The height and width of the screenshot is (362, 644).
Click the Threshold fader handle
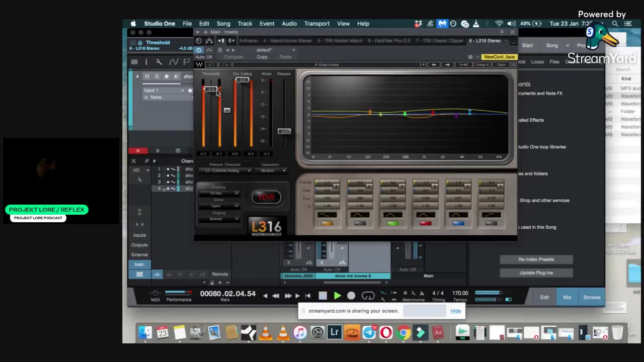point(211,89)
